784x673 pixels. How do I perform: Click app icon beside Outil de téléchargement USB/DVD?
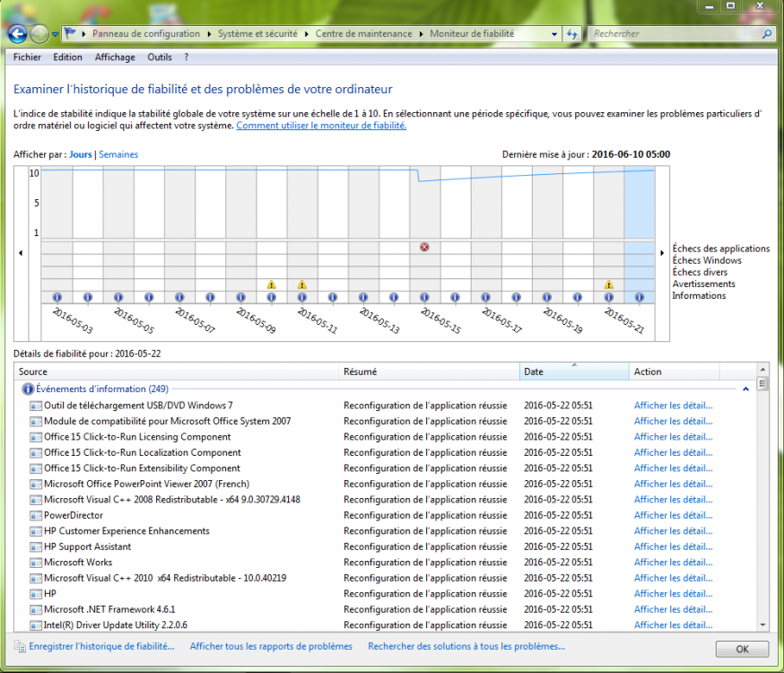tap(36, 406)
